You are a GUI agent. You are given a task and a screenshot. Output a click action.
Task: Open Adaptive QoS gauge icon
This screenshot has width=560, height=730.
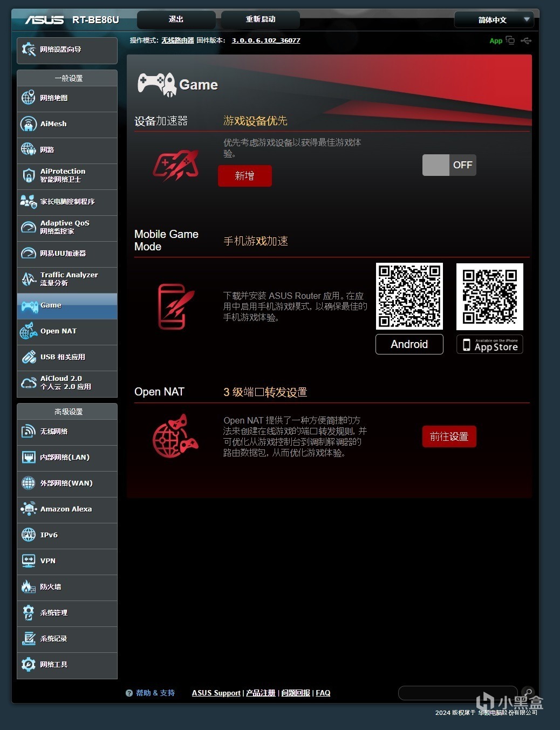pos(28,227)
